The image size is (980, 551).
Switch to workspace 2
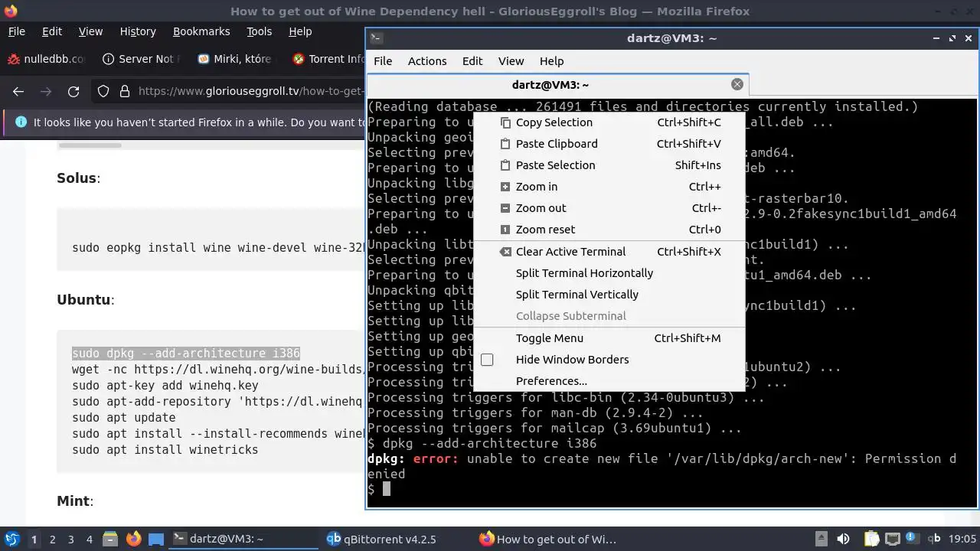tap(53, 540)
